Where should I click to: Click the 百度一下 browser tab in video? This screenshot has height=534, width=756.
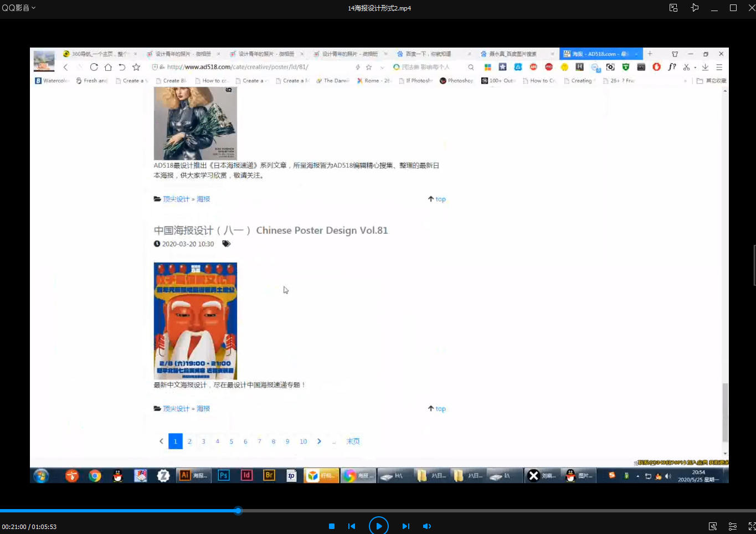point(428,54)
